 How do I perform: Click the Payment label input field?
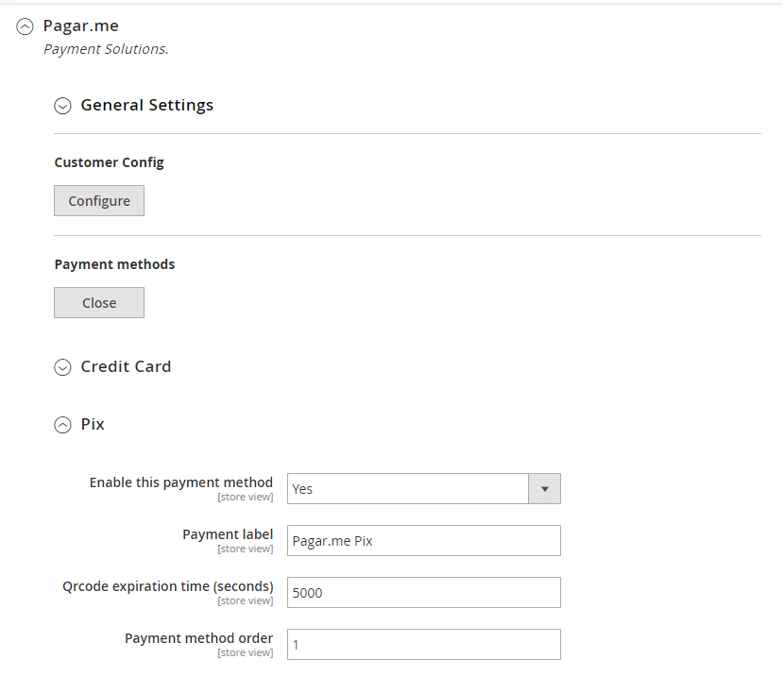tap(424, 541)
